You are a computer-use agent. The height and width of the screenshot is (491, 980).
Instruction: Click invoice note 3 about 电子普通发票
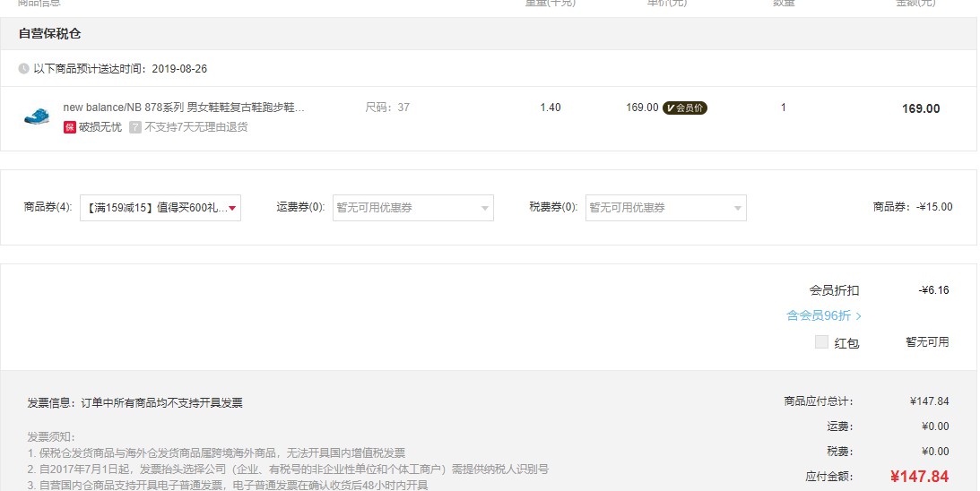pos(228,485)
